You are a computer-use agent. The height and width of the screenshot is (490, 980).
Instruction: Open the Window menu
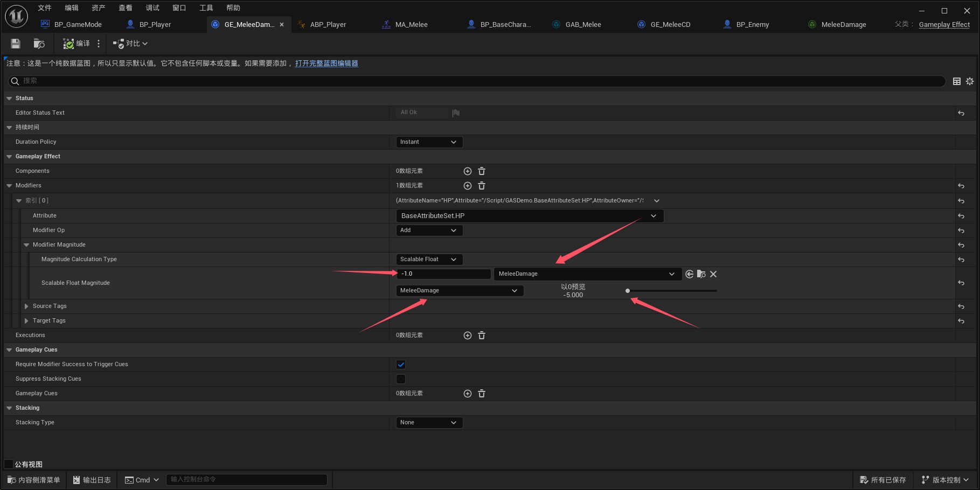pyautogui.click(x=179, y=8)
